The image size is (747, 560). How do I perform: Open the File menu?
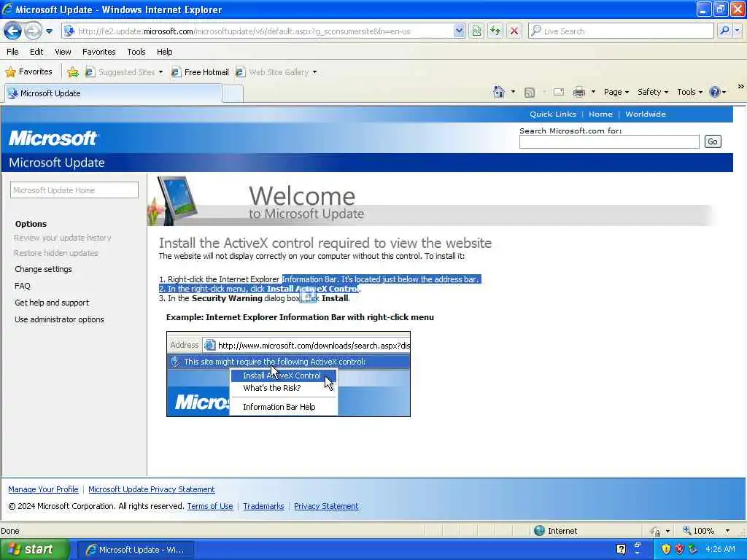pos(13,52)
